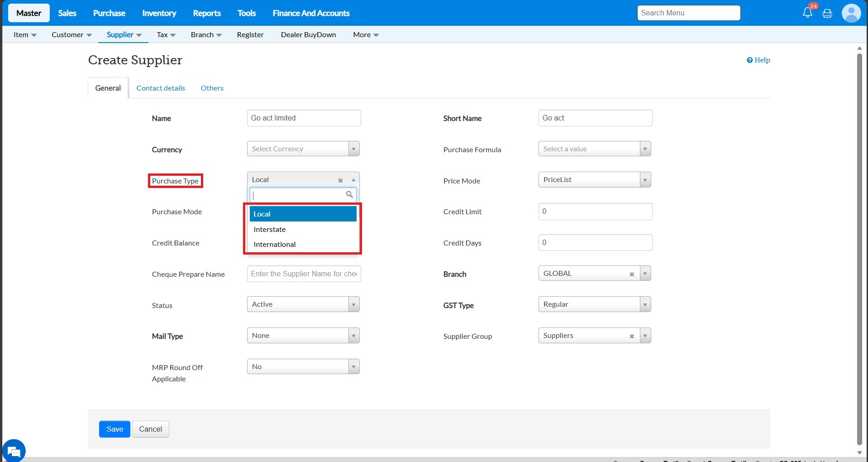Open the chat support bubble icon
The image size is (868, 462).
click(14, 451)
